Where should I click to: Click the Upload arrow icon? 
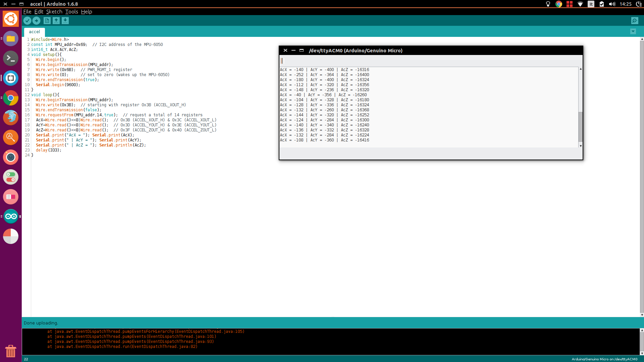(x=36, y=21)
